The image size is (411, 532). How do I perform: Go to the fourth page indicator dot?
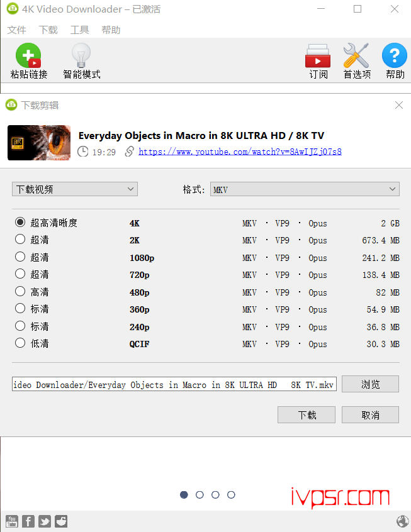coord(231,495)
